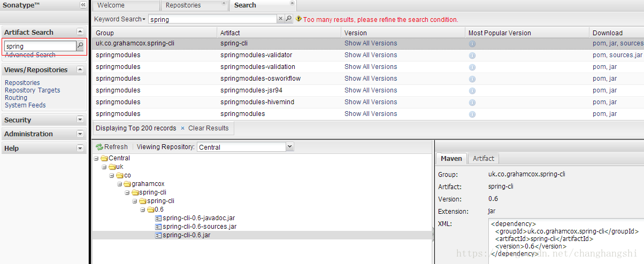Viewport: 644px width, 264px height.
Task: Sort results by Group column header
Action: click(x=154, y=33)
